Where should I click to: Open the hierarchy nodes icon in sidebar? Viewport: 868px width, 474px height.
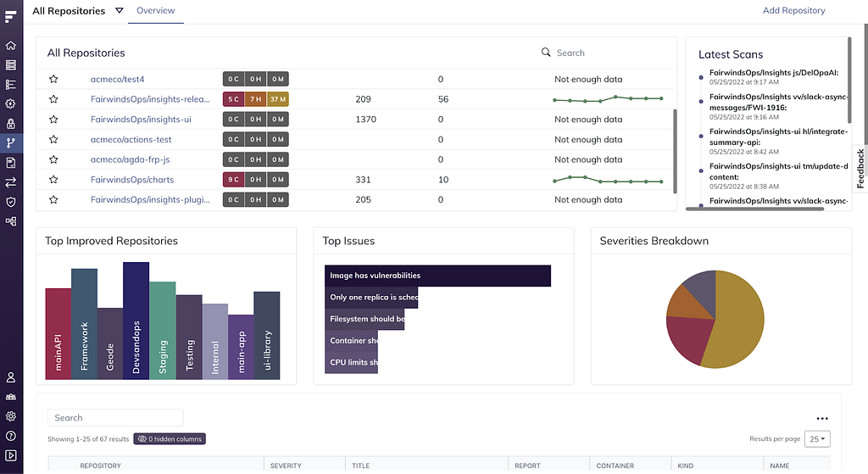(x=10, y=221)
